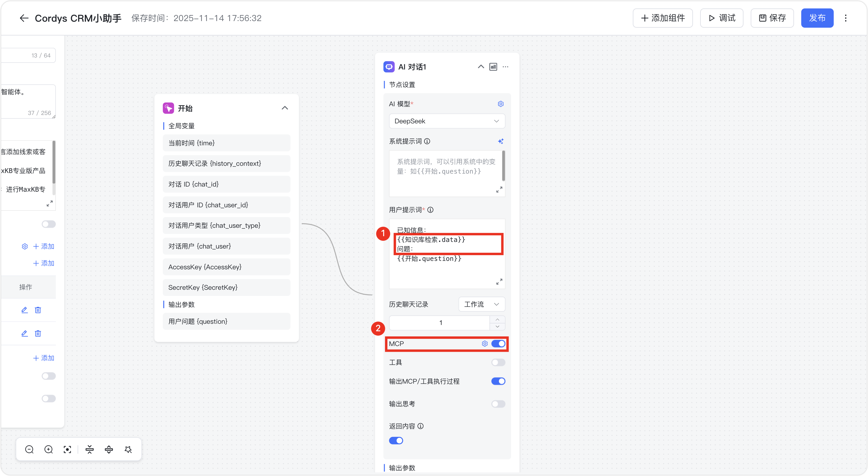
Task: Expand the 用户提示词 editor to fullscreen
Action: pyautogui.click(x=499, y=282)
